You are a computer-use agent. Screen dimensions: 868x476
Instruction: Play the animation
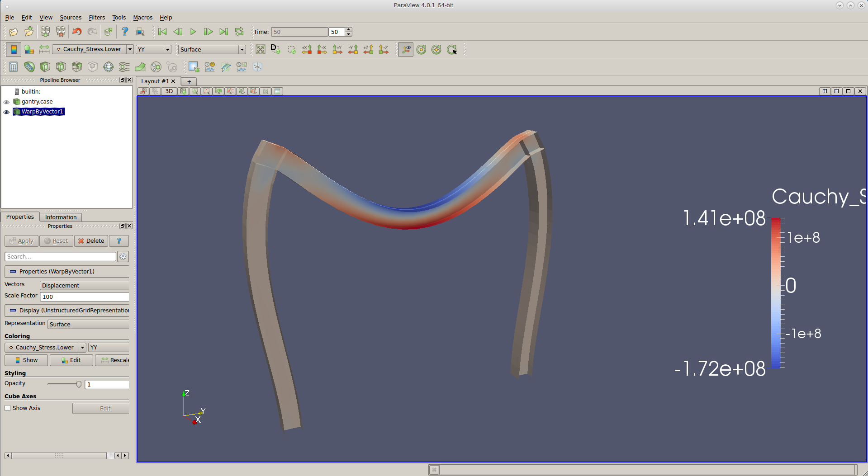point(193,32)
